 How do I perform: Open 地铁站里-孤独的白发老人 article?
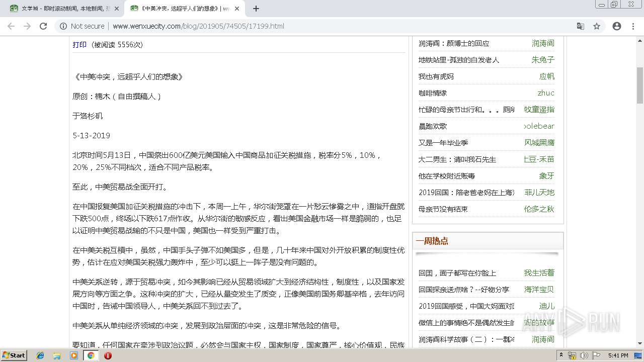tap(459, 60)
